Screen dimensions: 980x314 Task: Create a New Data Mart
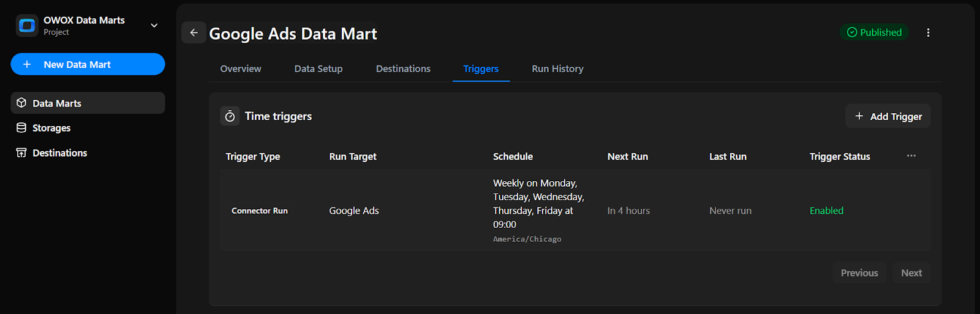click(x=88, y=64)
